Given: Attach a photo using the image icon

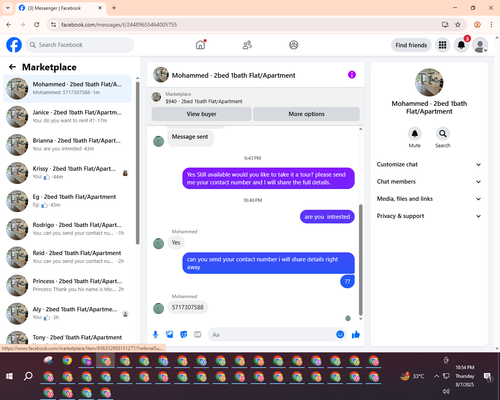Looking at the screenshot, I should 170,334.
